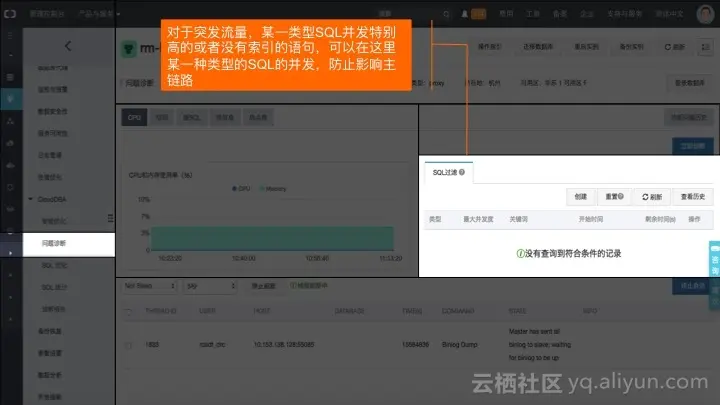The height and width of the screenshot is (405, 720).
Task: Click the 重置 button in SQL过滤 panel
Action: 614,197
